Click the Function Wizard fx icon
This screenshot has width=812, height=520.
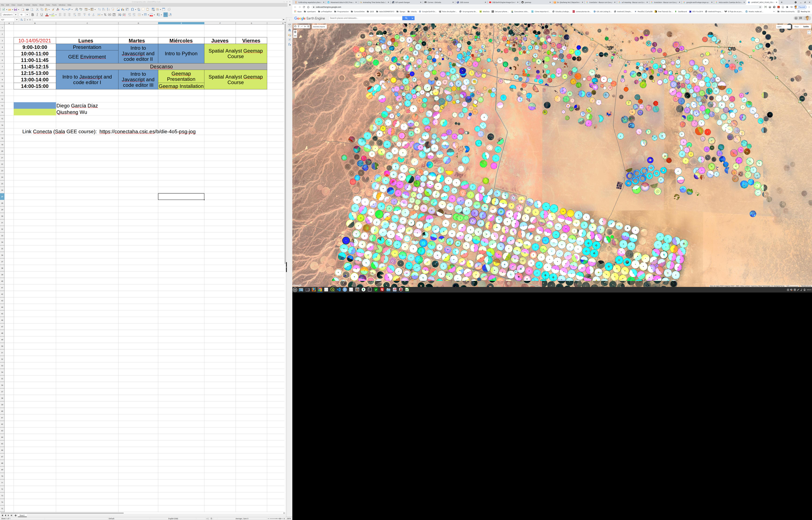22,20
